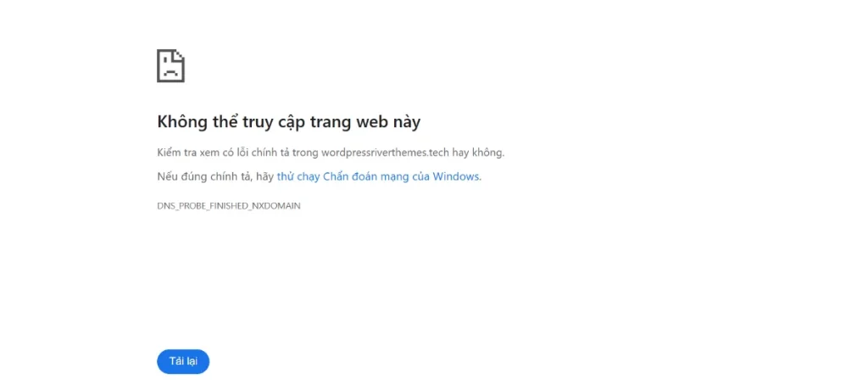
Task: Click the word 'DNS_PROBE' in the error code
Action: (181, 205)
